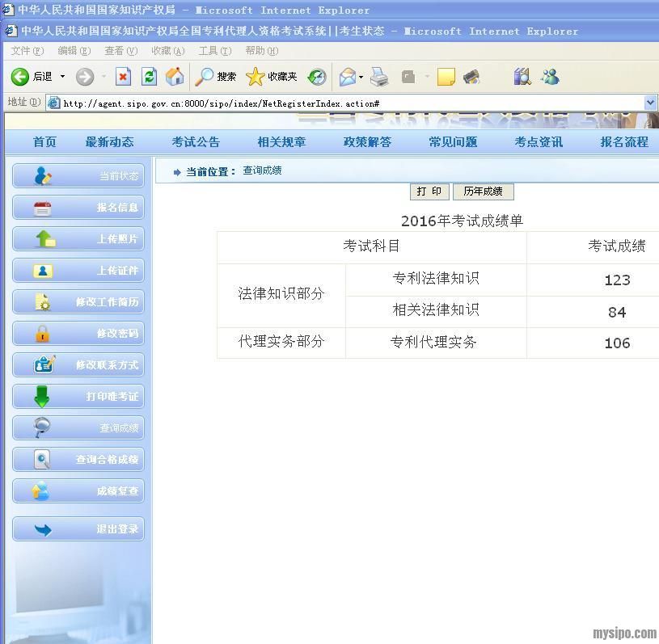
Task: Click the Print printer icon in toolbar
Action: (379, 77)
